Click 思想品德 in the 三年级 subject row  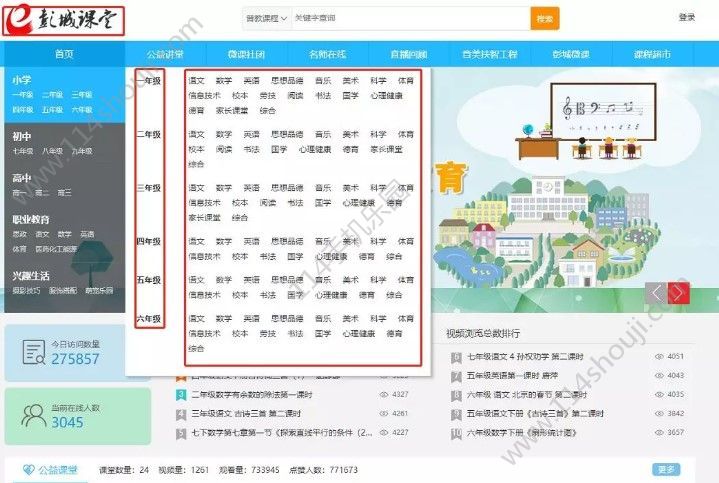pos(287,188)
